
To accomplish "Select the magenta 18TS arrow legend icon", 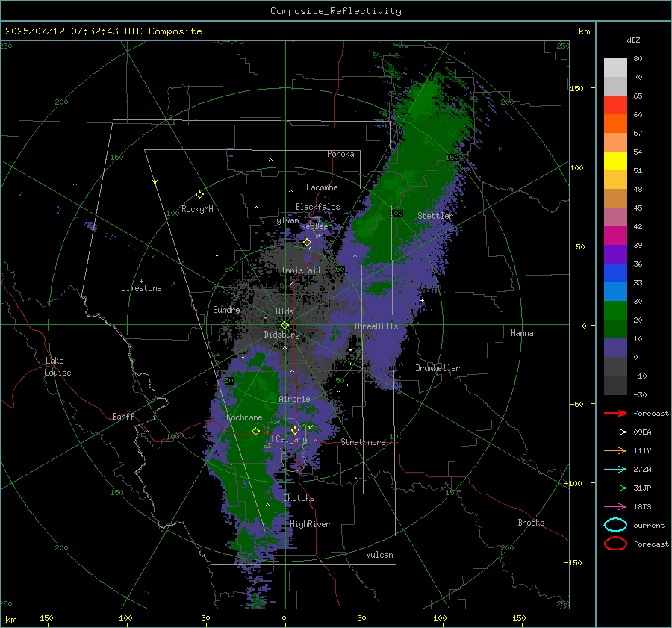I will point(615,507).
